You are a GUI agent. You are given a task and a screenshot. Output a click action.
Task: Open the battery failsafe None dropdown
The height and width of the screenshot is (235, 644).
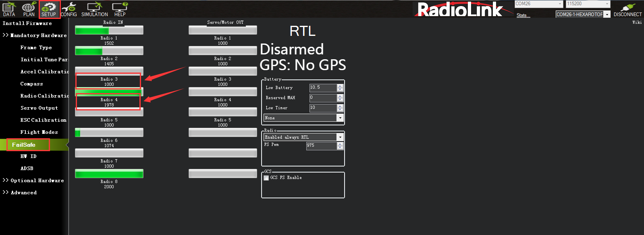coord(340,118)
